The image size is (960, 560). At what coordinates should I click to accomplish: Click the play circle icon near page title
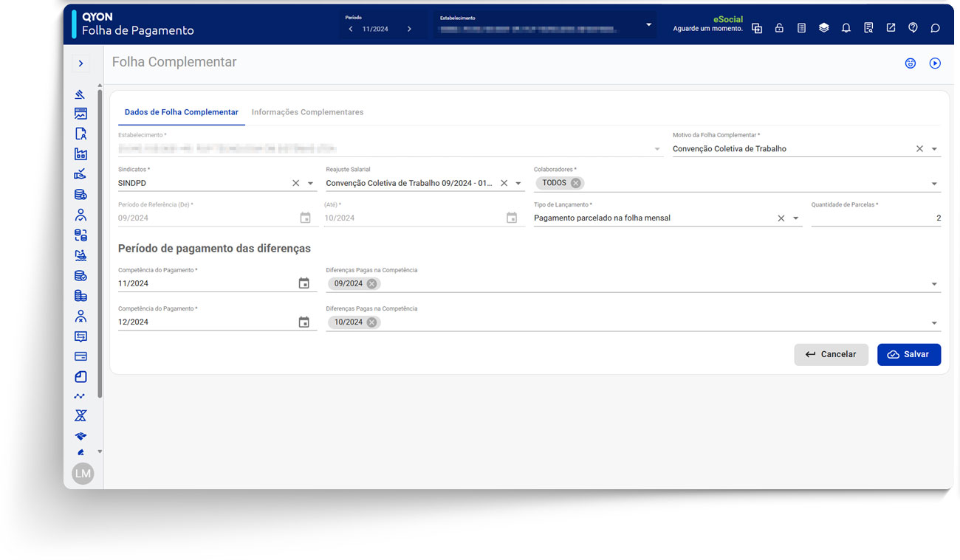935,63
